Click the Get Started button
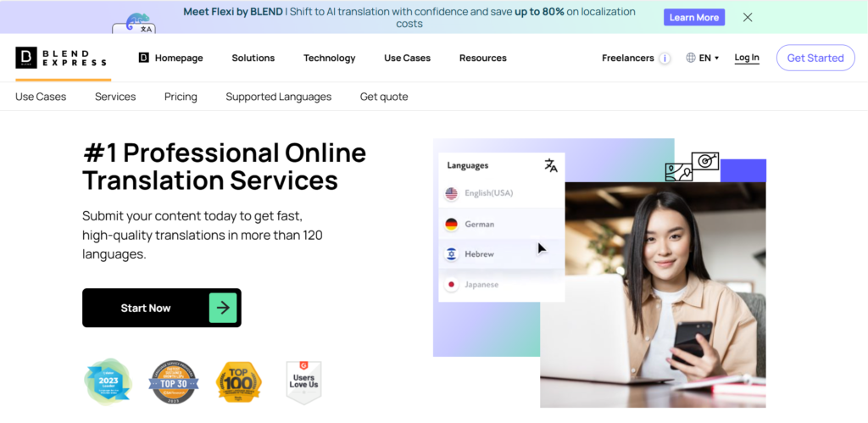The height and width of the screenshot is (423, 868). coord(815,58)
